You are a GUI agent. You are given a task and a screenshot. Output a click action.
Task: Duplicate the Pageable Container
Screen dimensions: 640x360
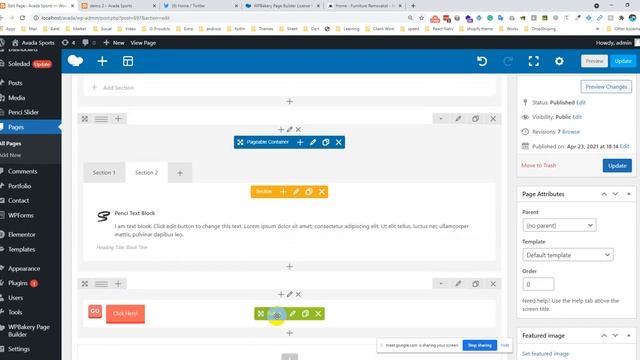[x=325, y=142]
